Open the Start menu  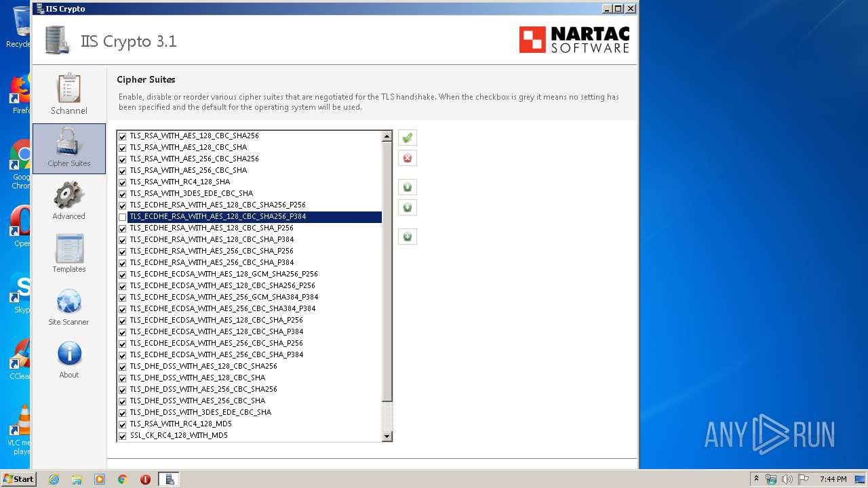[19, 479]
